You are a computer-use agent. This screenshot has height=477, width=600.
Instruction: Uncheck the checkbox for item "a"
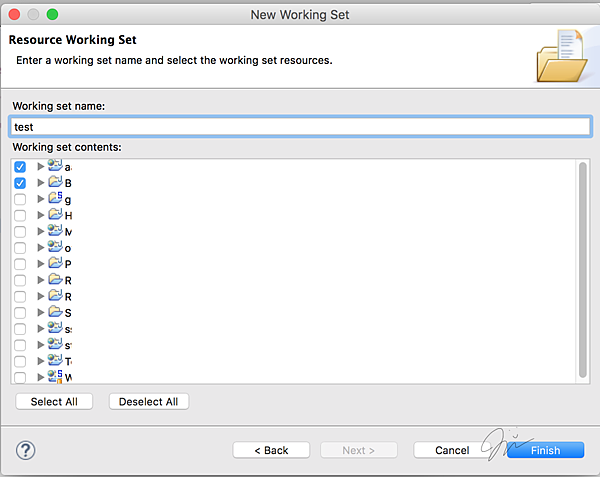pos(20,166)
